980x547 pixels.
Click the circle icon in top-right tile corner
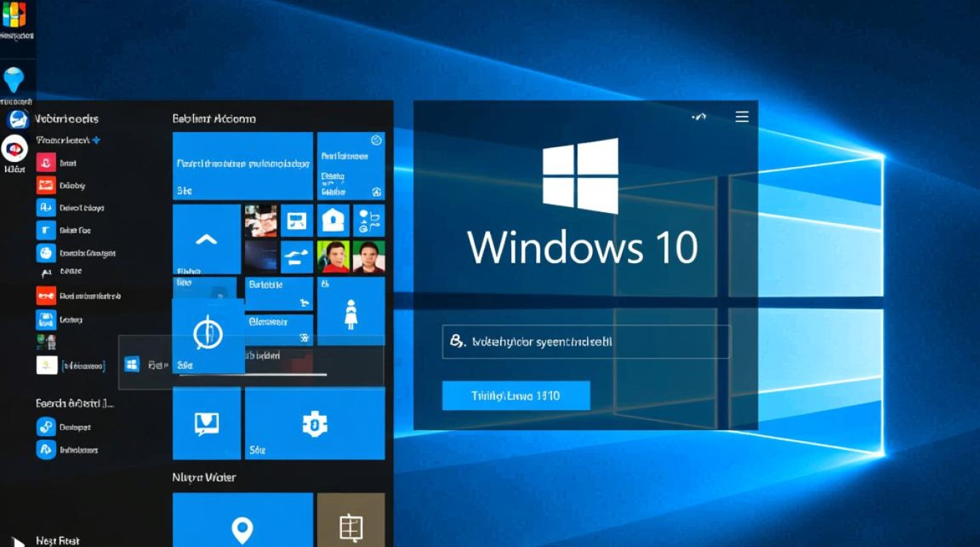(376, 140)
